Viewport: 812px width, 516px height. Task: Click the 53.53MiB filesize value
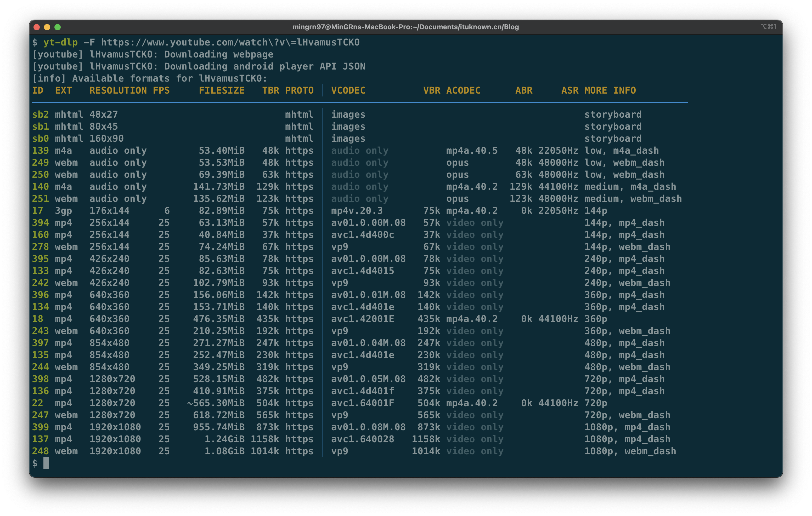[x=222, y=162]
